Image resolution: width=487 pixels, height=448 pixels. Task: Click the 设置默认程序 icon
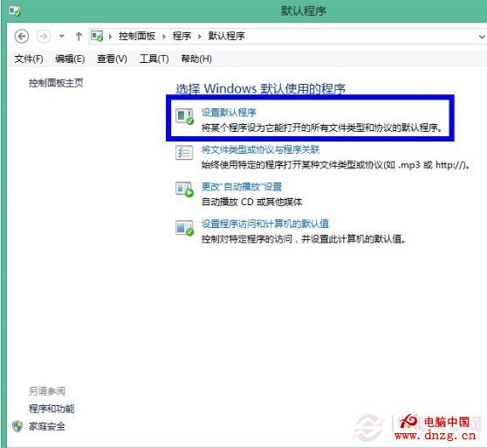pos(184,116)
